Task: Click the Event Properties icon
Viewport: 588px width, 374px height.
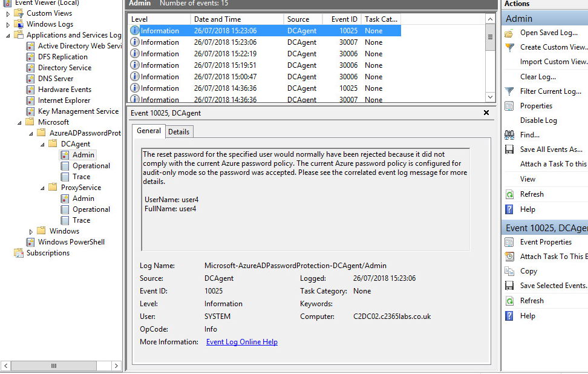Action: [510, 241]
